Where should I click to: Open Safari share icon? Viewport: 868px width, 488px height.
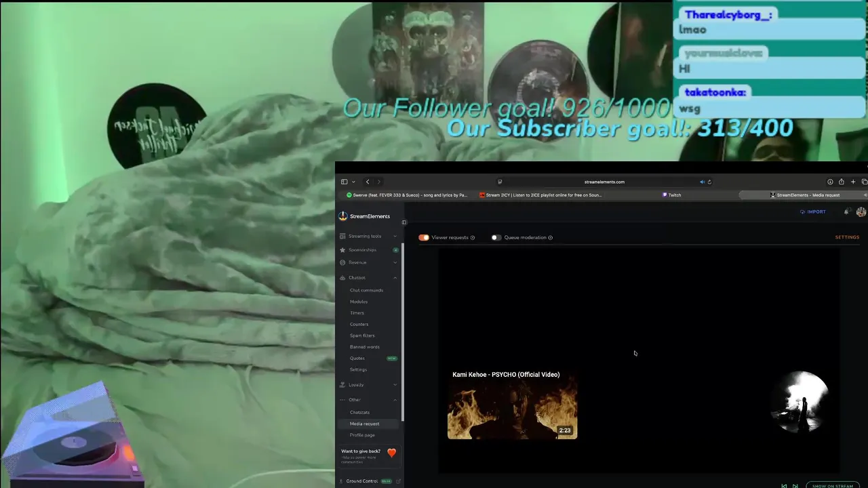point(842,182)
